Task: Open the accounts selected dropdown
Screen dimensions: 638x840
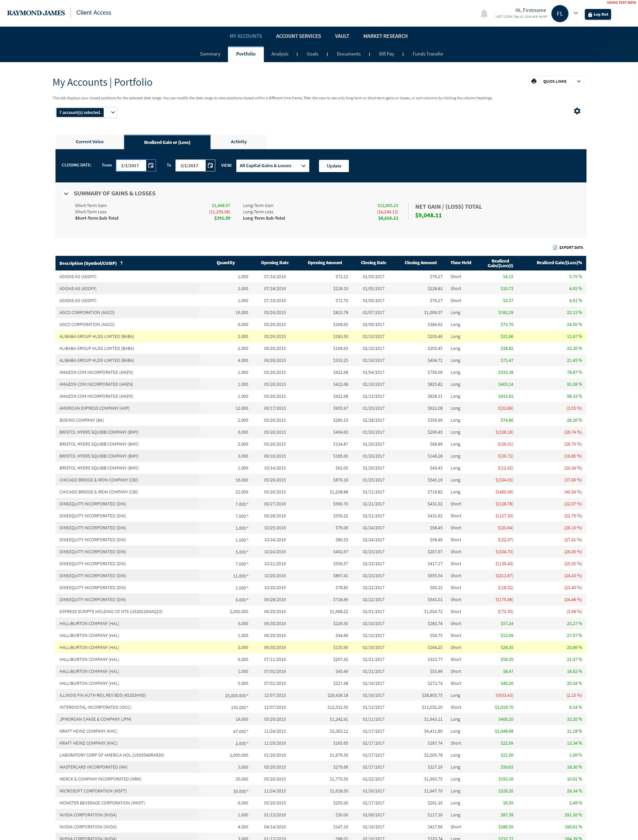Action: click(86, 112)
